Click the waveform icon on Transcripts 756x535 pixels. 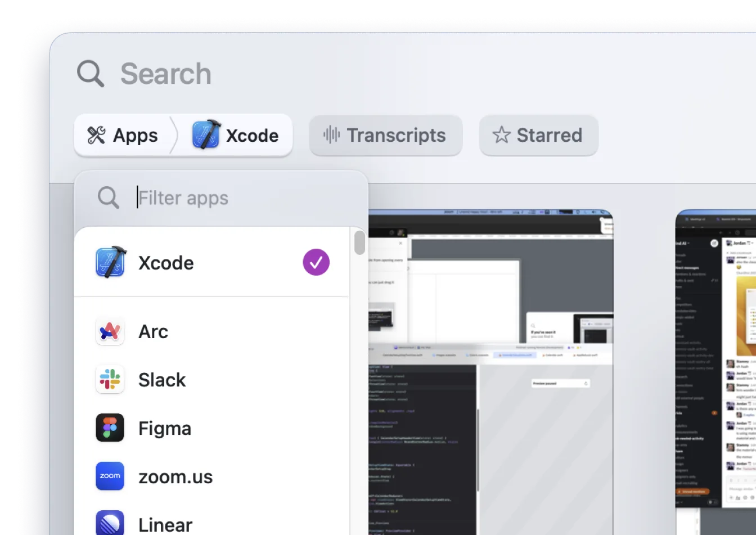click(331, 135)
